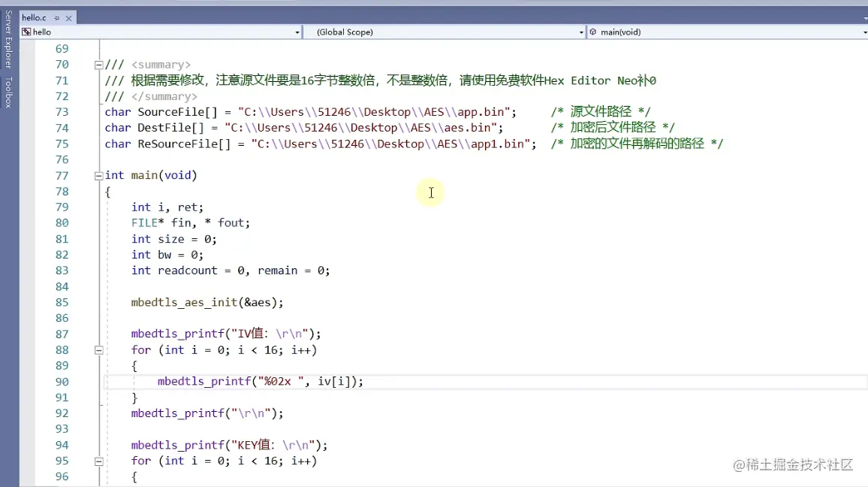Screen dimensions: 868x487
Task: Collapse the main function at line 77
Action: point(98,176)
